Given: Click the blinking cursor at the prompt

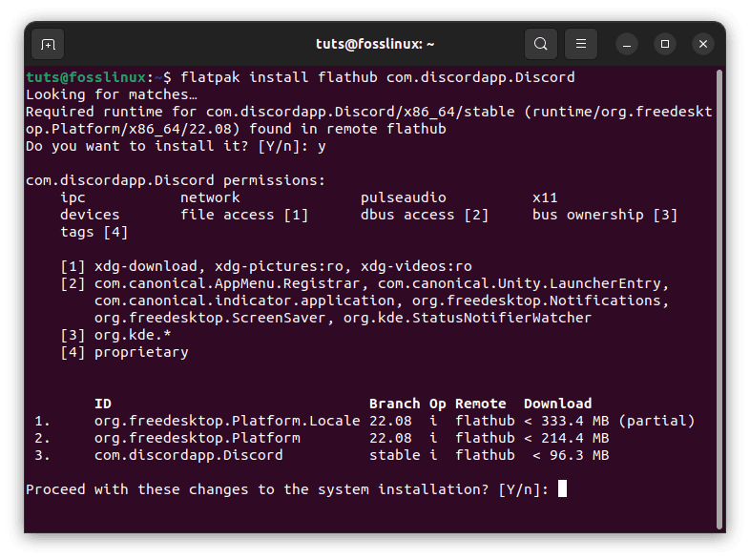Looking at the screenshot, I should tap(563, 488).
